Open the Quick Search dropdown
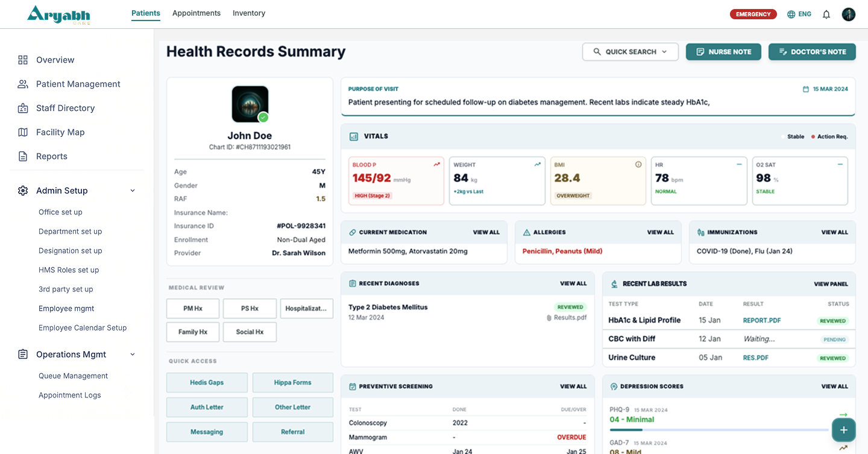Image resolution: width=868 pixels, height=454 pixels. click(x=631, y=52)
